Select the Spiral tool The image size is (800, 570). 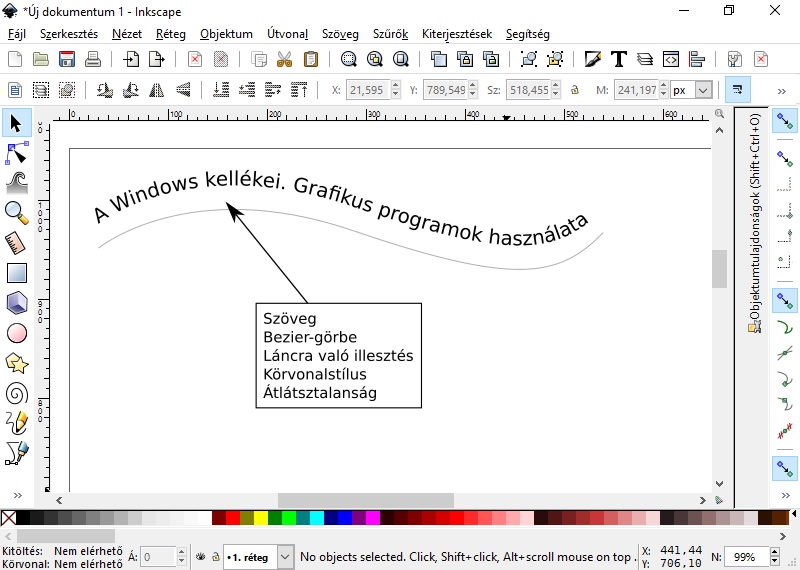tap(16, 393)
